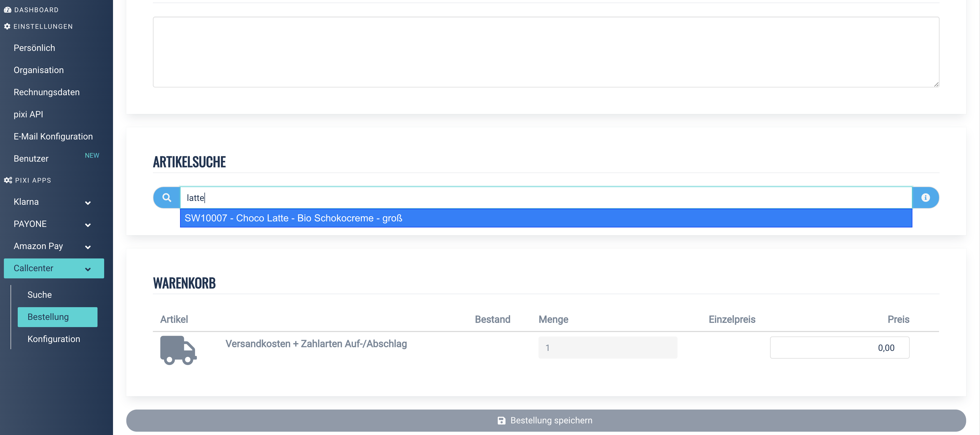Click the Einzelpreis column header
The height and width of the screenshot is (435, 980).
click(732, 320)
